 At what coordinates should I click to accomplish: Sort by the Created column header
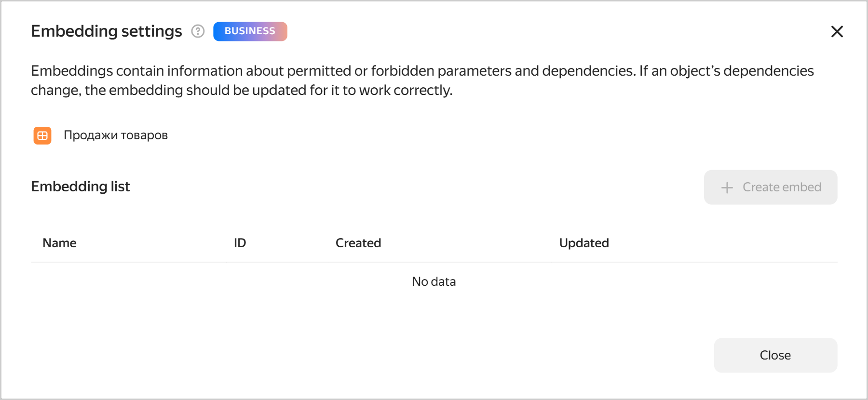[358, 243]
